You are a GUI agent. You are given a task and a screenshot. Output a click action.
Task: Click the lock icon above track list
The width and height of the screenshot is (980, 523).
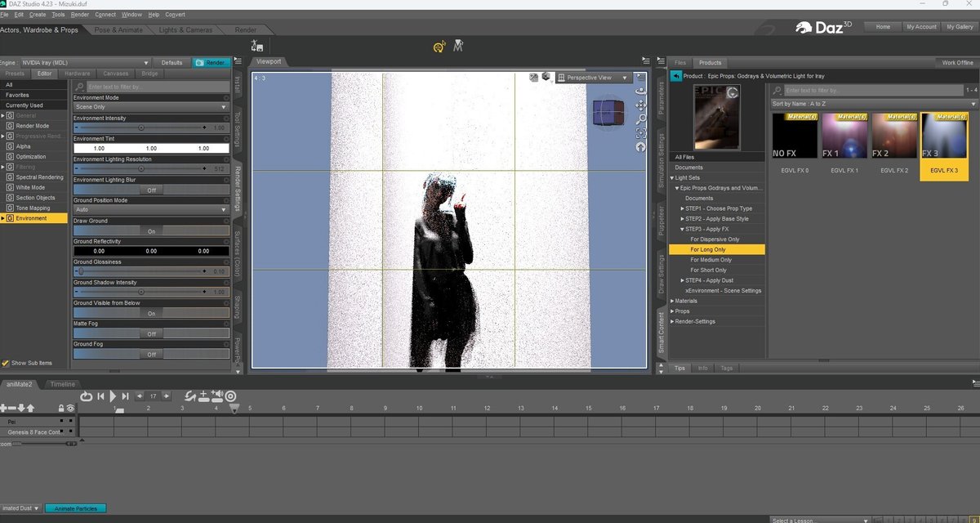61,408
